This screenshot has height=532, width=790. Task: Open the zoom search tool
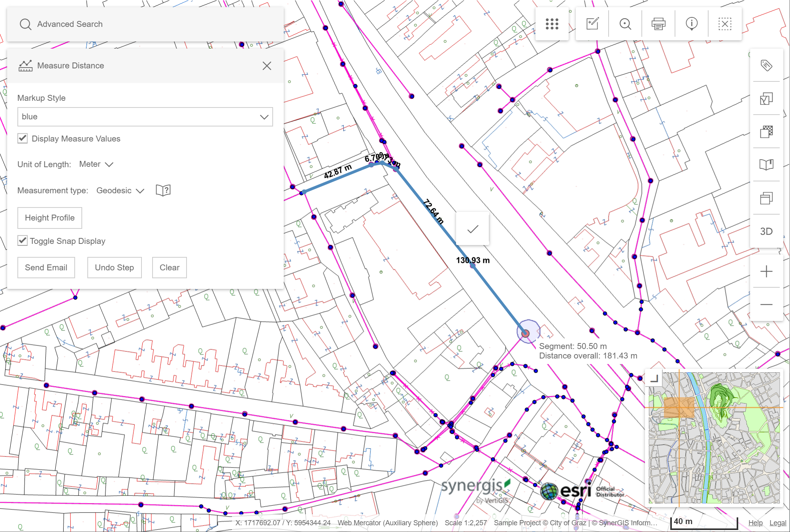[x=625, y=24]
